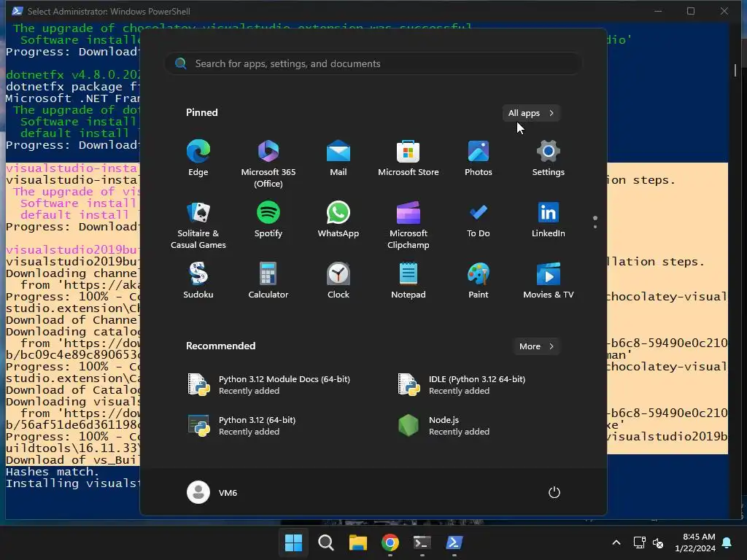The height and width of the screenshot is (560, 747).
Task: Show hidden system tray icons
Action: pos(616,542)
